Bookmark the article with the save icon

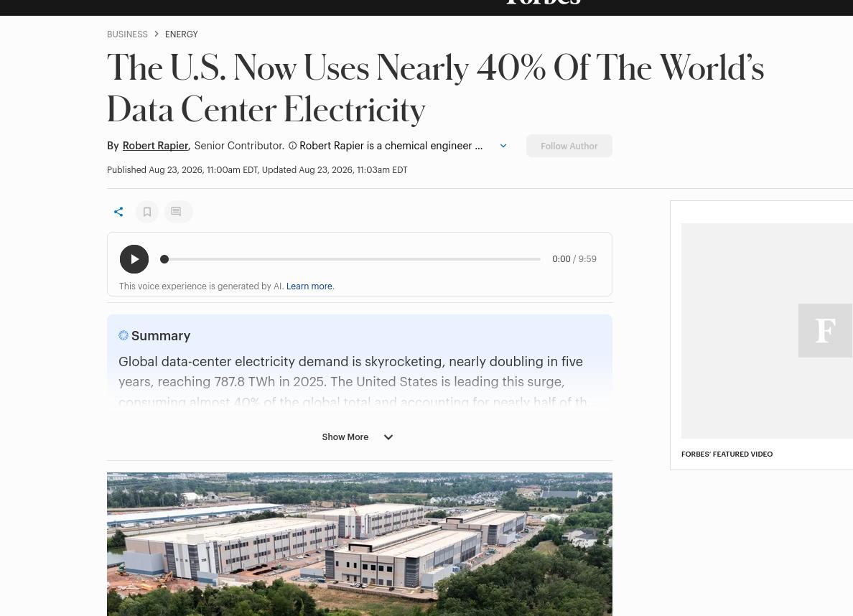(x=147, y=212)
